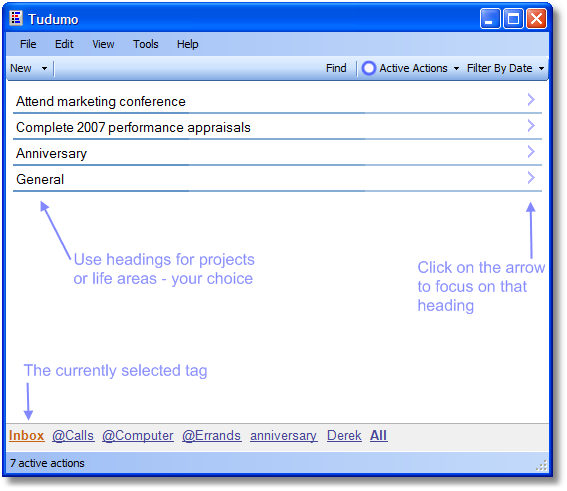Select the Complete 2007 performance appraisals heading

coord(133,128)
